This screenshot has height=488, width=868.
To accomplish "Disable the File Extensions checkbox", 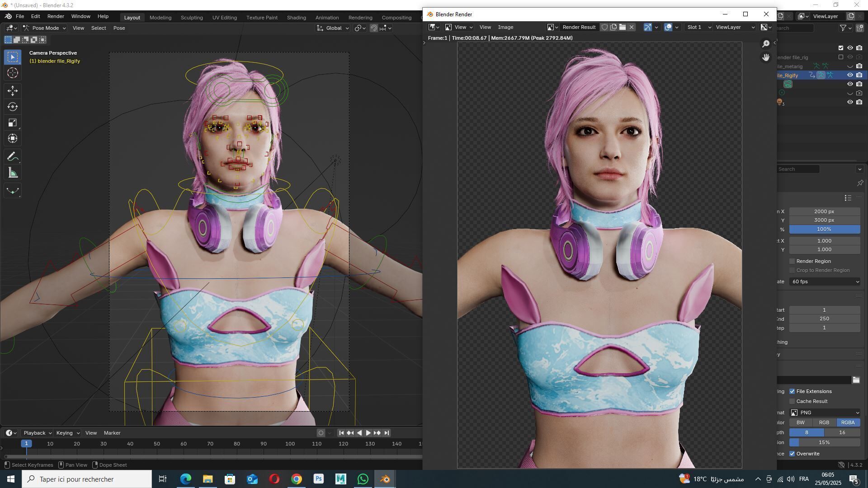I will click(792, 391).
